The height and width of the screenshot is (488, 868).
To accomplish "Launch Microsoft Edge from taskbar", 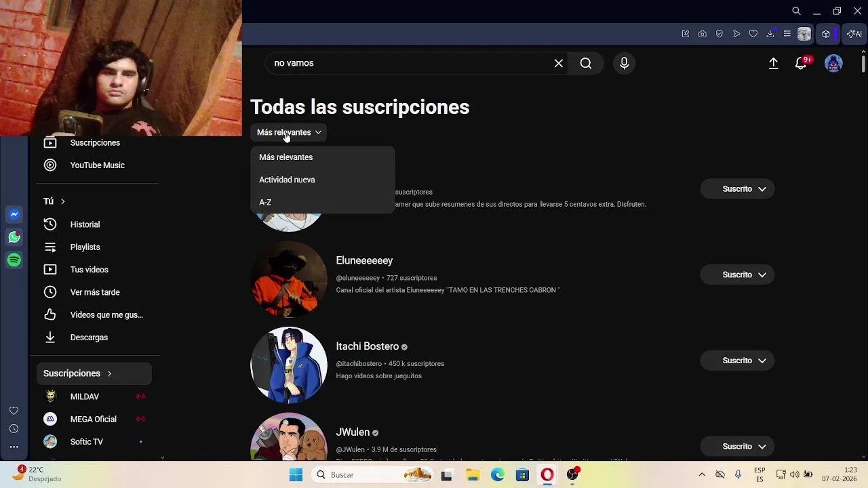I will coord(498,475).
